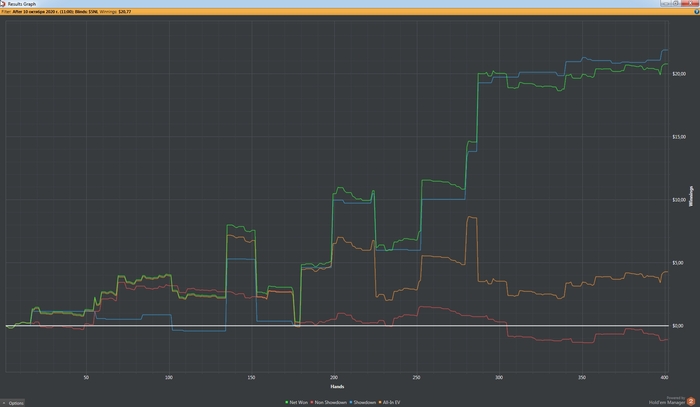Toggle the Showdown legend entry
Screen dimensions: 700x407
tap(362, 403)
